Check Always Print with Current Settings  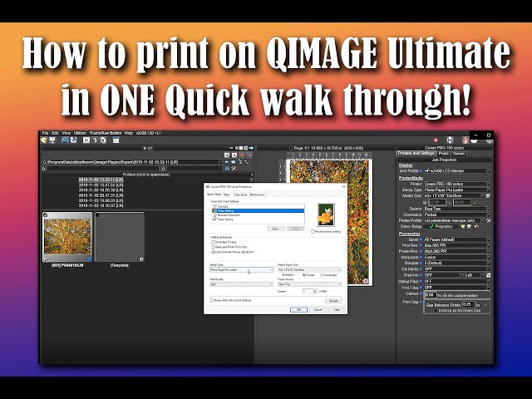212,300
